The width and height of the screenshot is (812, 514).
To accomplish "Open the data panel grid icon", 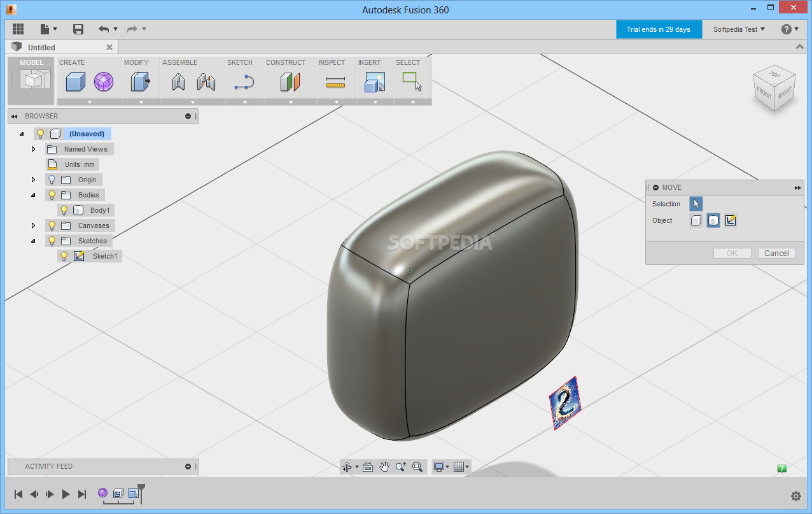I will (18, 29).
